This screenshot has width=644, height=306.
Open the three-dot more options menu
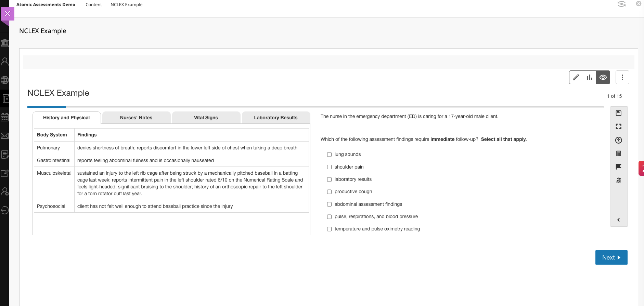click(x=622, y=77)
